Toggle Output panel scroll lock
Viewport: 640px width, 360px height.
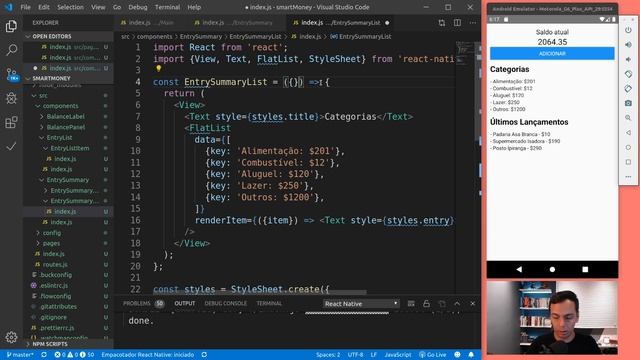click(427, 304)
